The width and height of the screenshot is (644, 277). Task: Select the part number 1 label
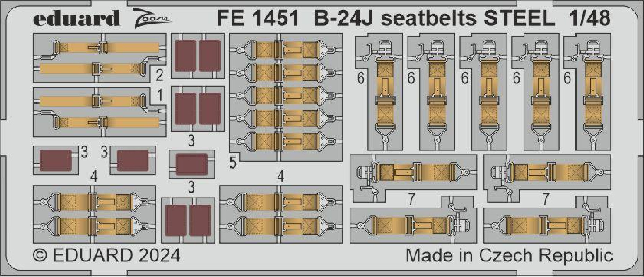[160, 96]
